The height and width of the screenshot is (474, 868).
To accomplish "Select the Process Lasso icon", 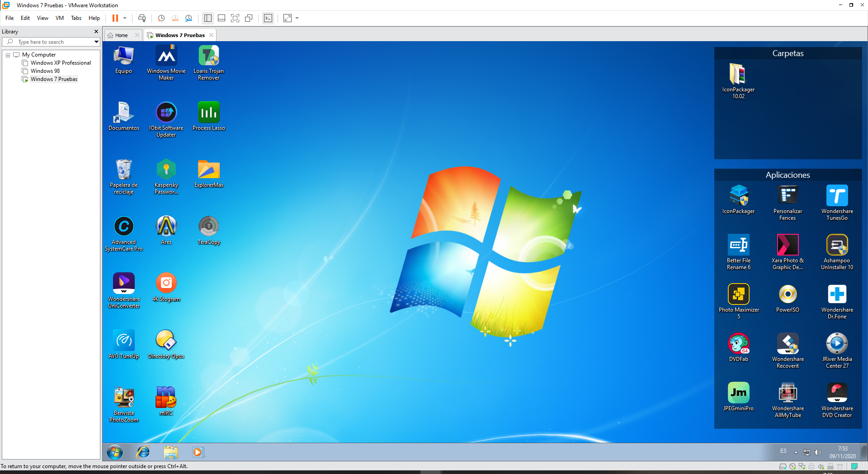I will (208, 117).
